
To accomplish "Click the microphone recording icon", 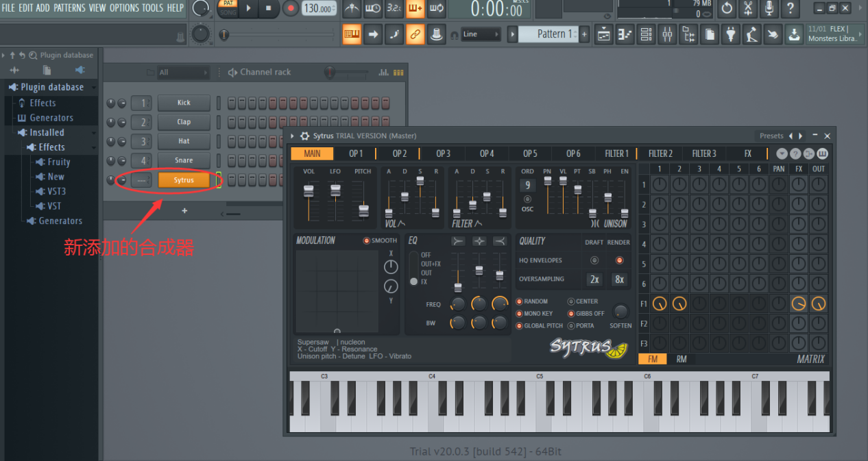I will (769, 9).
